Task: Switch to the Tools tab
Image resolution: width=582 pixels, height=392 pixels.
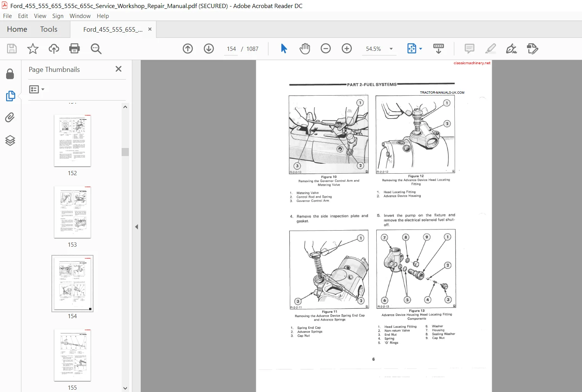Action: click(x=49, y=29)
